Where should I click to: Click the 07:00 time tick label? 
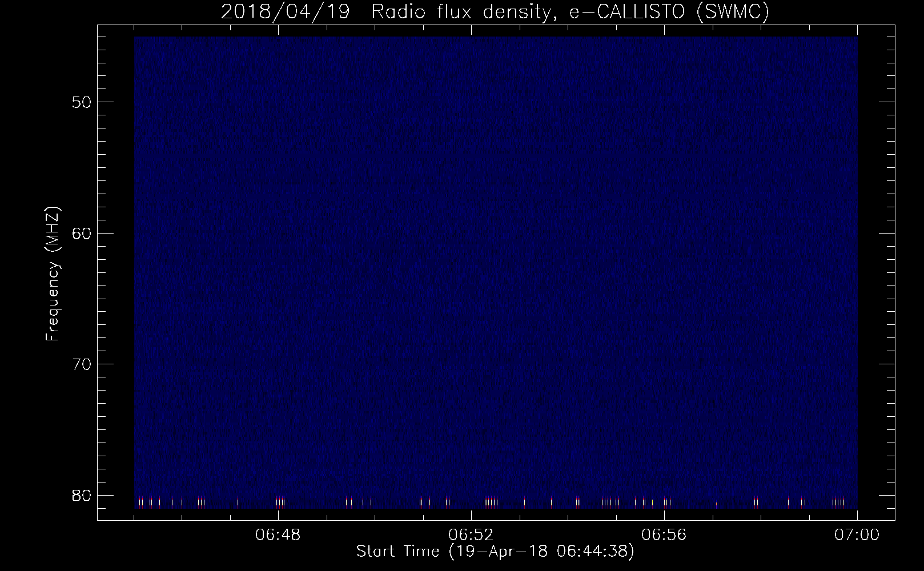pos(857,535)
